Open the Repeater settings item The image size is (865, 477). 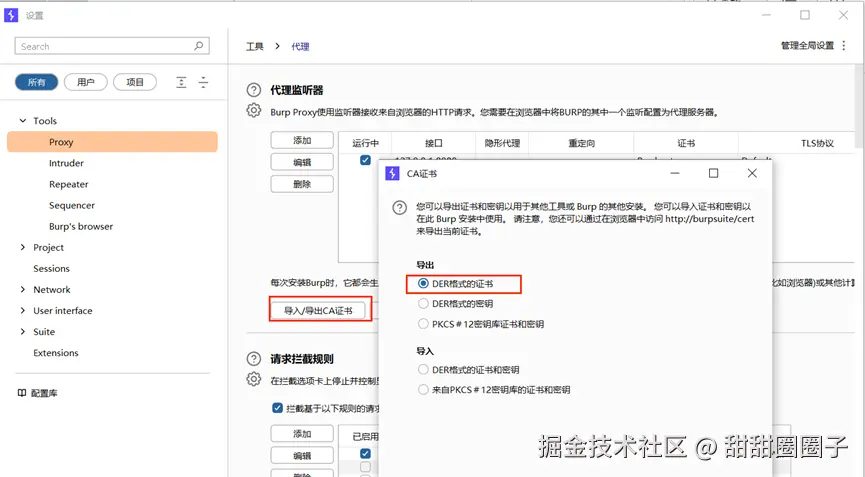[68, 184]
